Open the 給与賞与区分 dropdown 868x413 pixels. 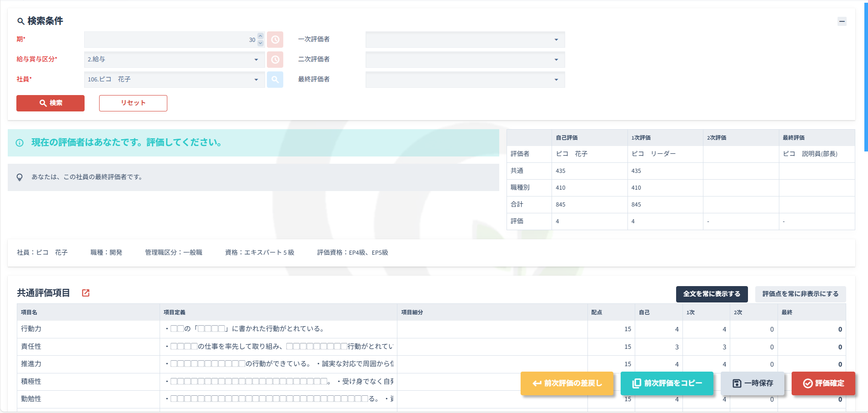click(256, 60)
